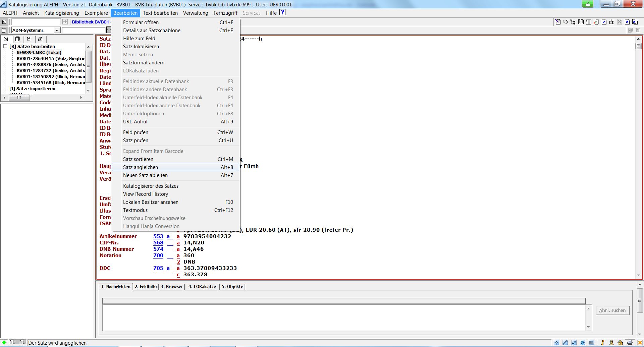Switch to the LOKalsätze tab
This screenshot has height=347, width=644.
(202, 287)
